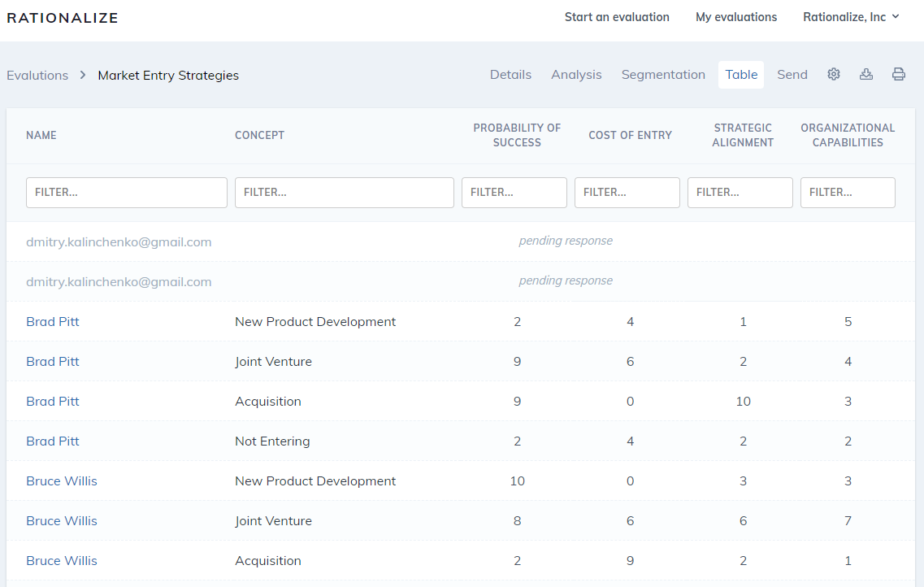Click the Name column filter field

[x=127, y=193]
